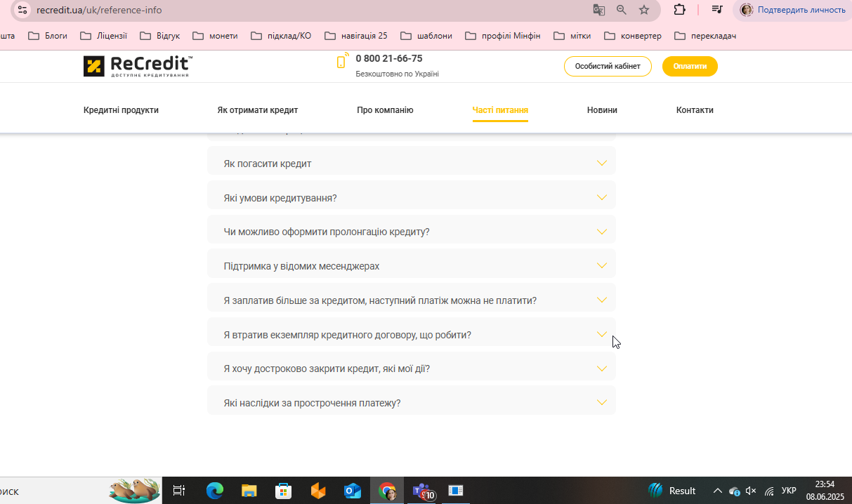Open "Як отримати кредит" menu item
This screenshot has width=852, height=504.
[258, 110]
